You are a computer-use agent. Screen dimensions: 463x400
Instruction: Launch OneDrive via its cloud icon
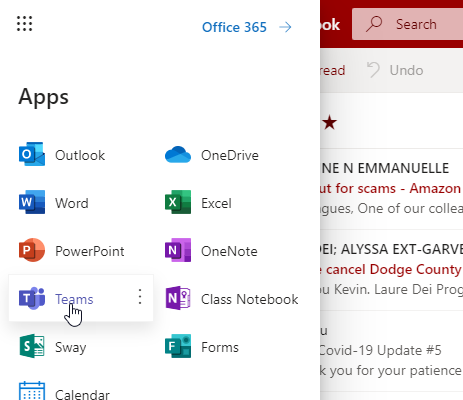[x=178, y=155]
